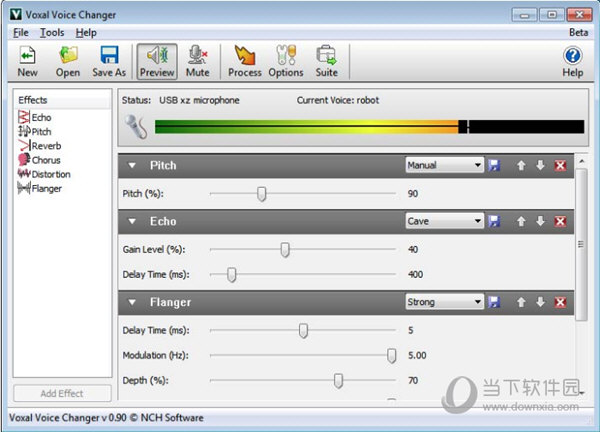Collapse the Pitch effect section

131,165
